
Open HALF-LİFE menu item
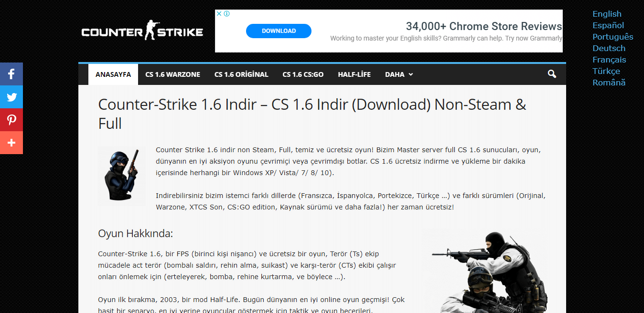(x=354, y=74)
